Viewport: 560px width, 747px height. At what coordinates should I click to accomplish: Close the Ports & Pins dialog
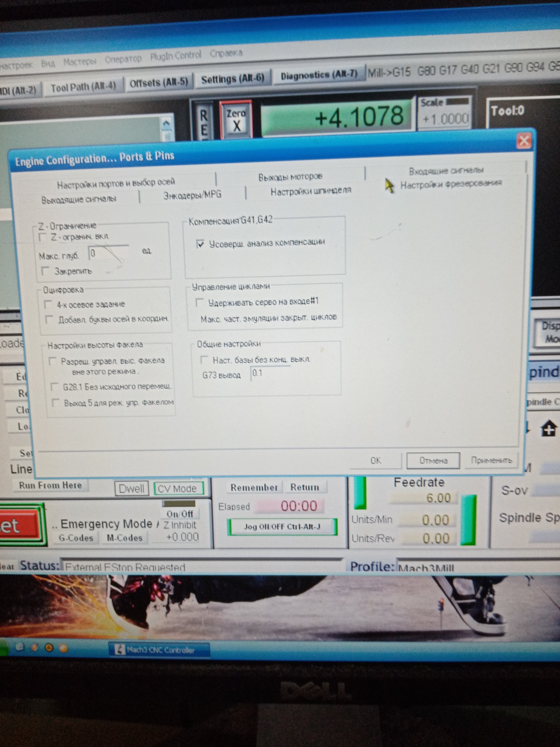[524, 141]
